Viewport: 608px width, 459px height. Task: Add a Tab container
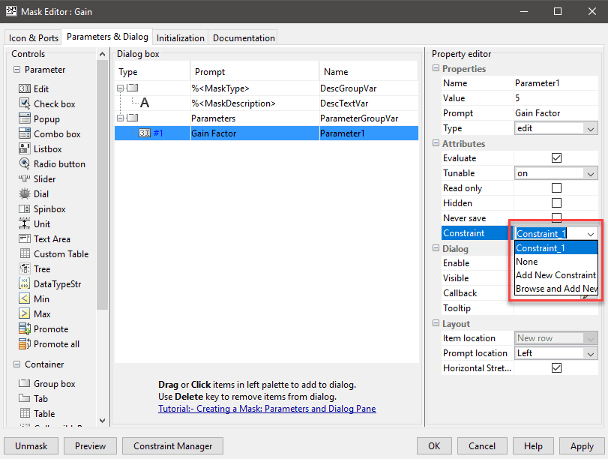[x=33, y=399]
